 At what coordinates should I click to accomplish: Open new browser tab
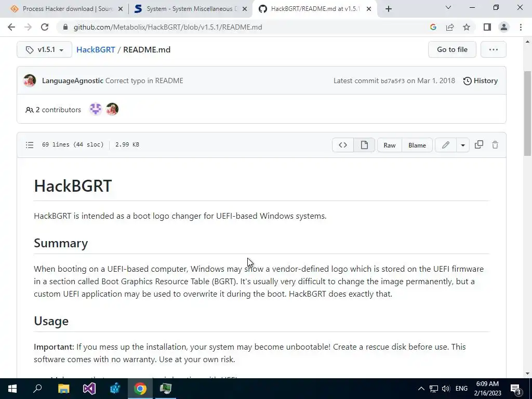click(389, 9)
